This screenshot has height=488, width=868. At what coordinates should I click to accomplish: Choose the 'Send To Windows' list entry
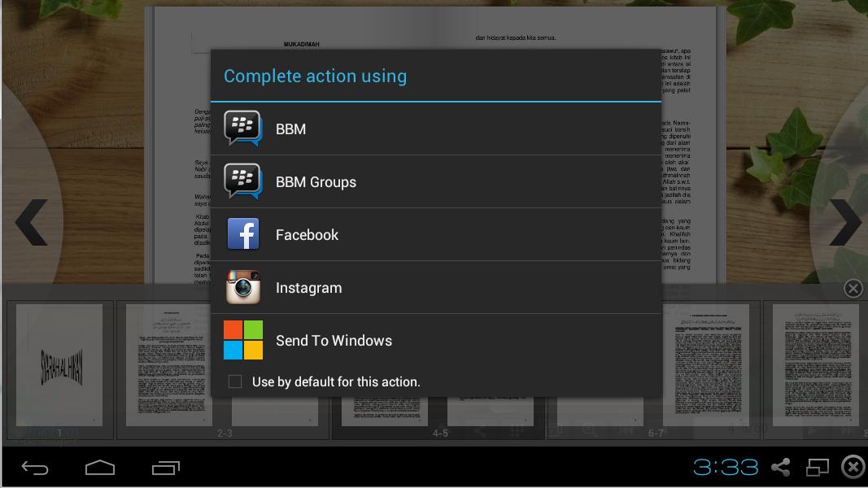[334, 341]
